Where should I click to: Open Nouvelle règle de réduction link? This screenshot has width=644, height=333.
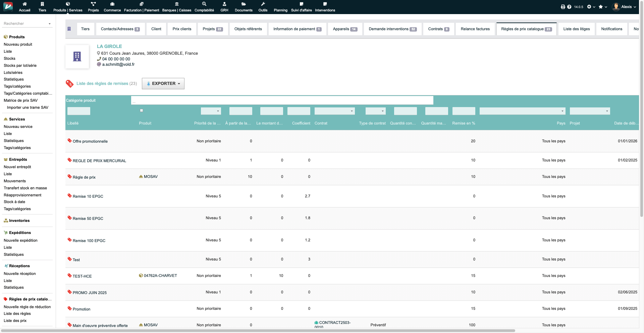click(27, 307)
